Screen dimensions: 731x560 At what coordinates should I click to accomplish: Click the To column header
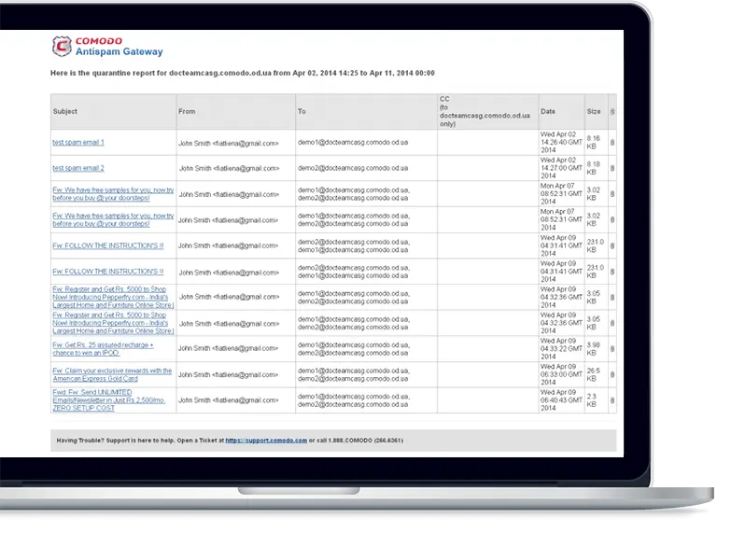tap(302, 111)
